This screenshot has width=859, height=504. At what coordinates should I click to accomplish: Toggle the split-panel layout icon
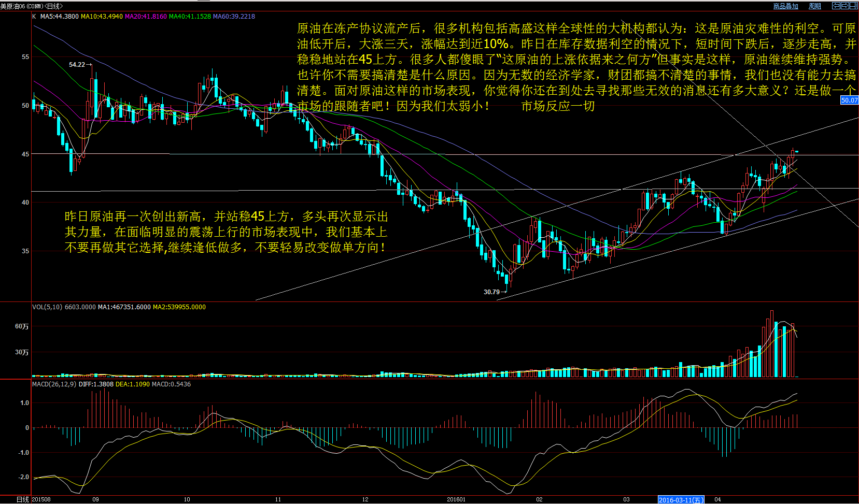click(853, 6)
